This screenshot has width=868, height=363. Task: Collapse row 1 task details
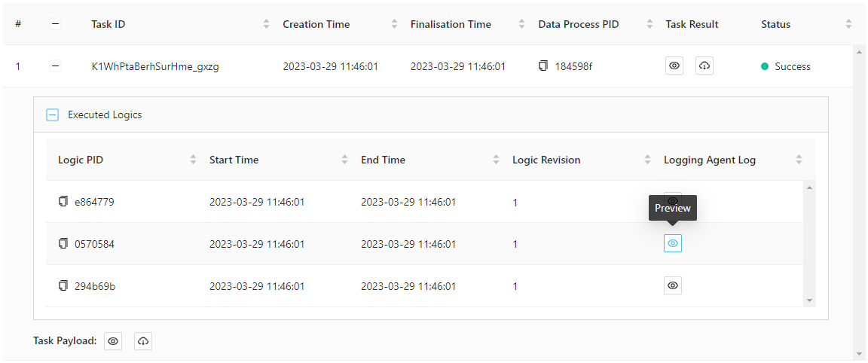(x=55, y=66)
